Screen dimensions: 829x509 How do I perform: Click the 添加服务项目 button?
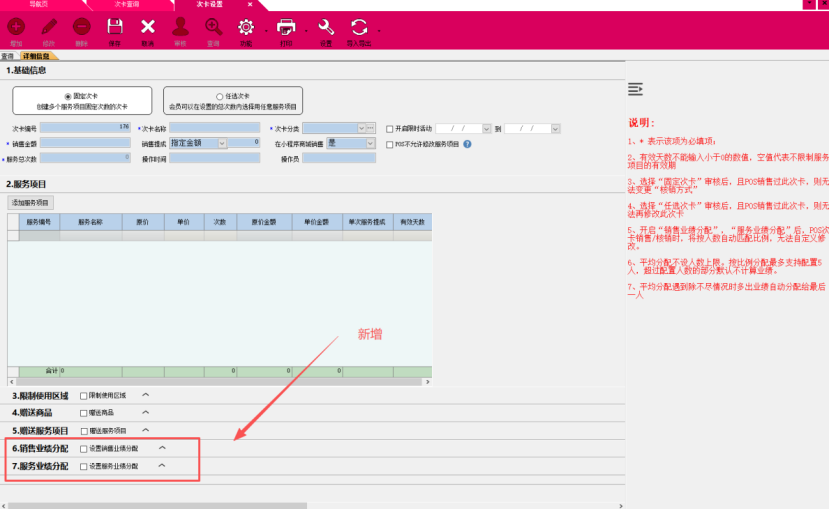tap(30, 202)
